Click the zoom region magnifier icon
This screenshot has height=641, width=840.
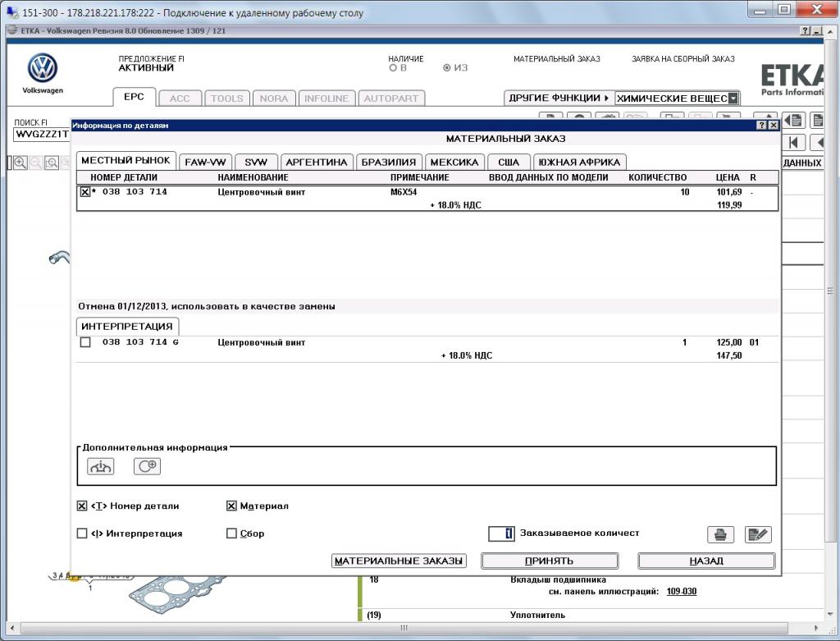tap(52, 163)
